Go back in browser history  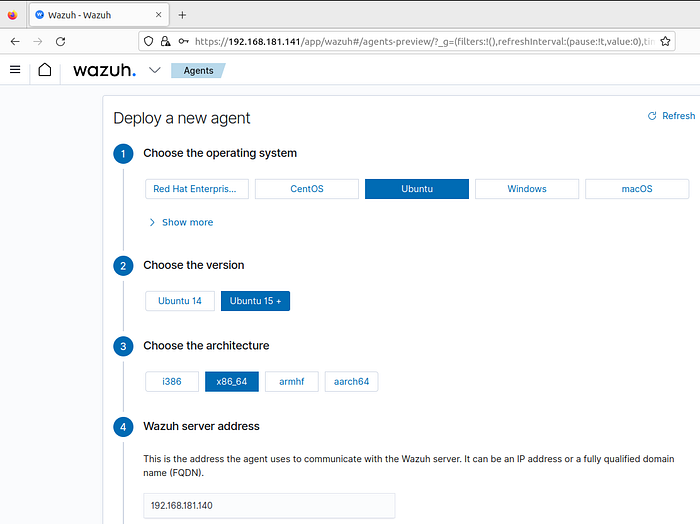(x=15, y=42)
